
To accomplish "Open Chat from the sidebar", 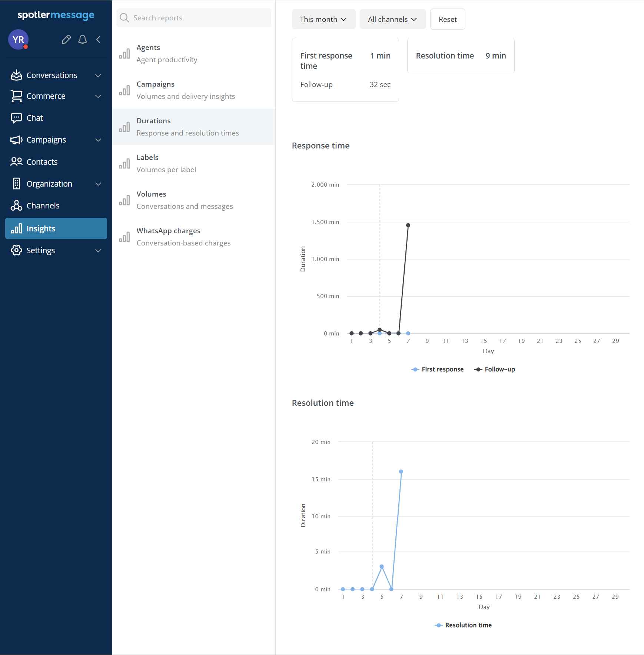I will click(x=34, y=118).
